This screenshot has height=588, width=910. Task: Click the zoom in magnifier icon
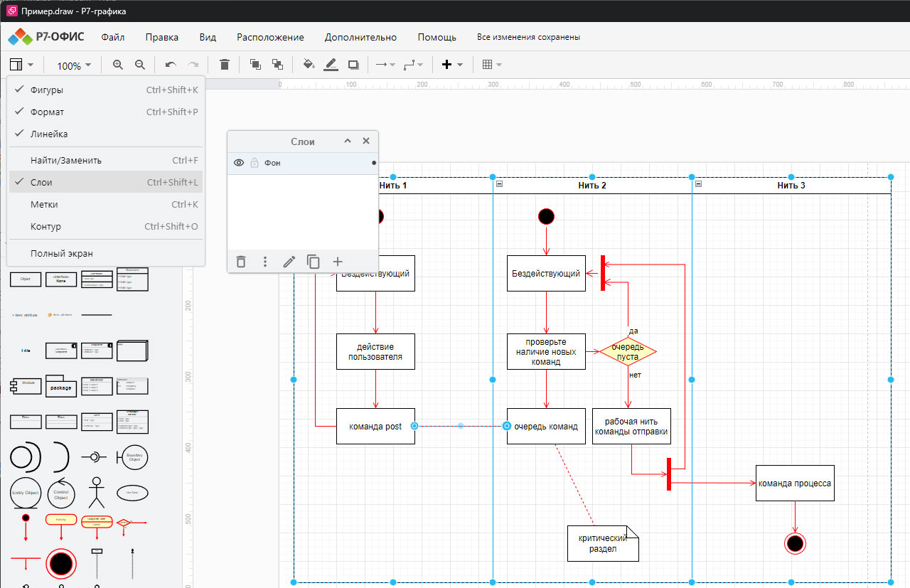point(118,65)
